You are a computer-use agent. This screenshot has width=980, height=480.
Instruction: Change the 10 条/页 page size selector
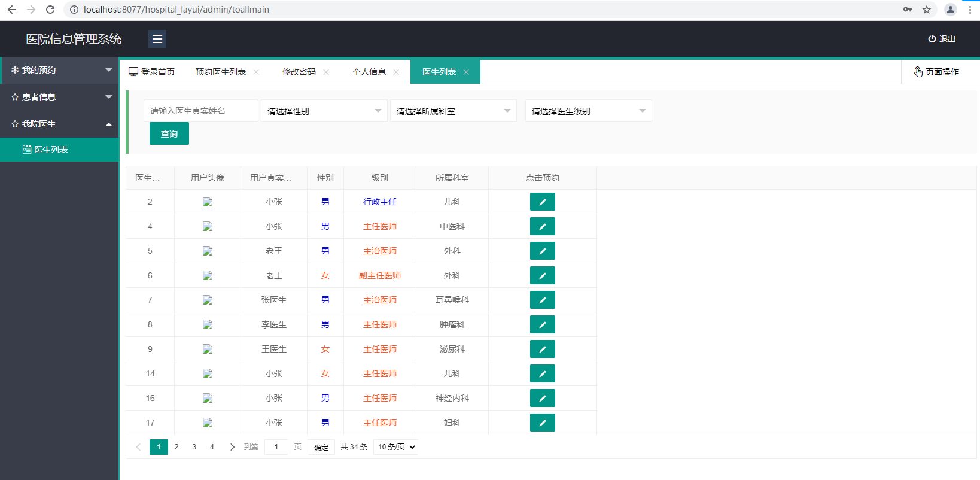click(x=395, y=447)
